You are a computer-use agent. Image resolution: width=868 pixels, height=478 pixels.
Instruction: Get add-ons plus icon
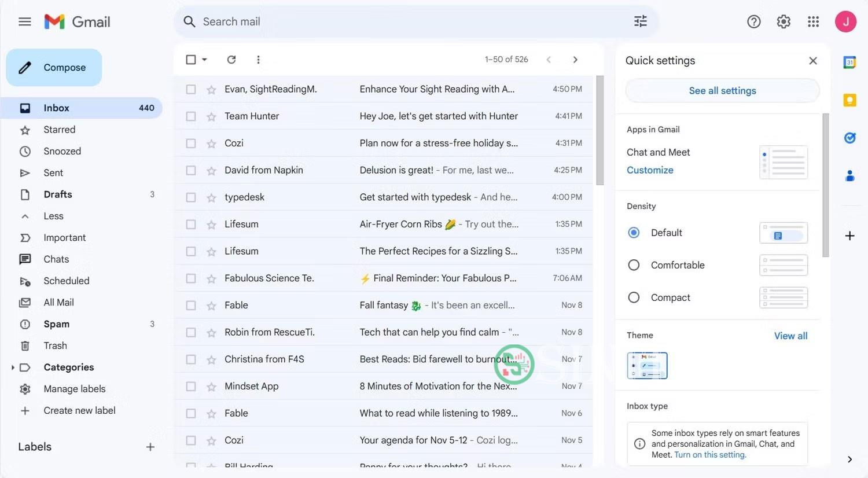849,236
